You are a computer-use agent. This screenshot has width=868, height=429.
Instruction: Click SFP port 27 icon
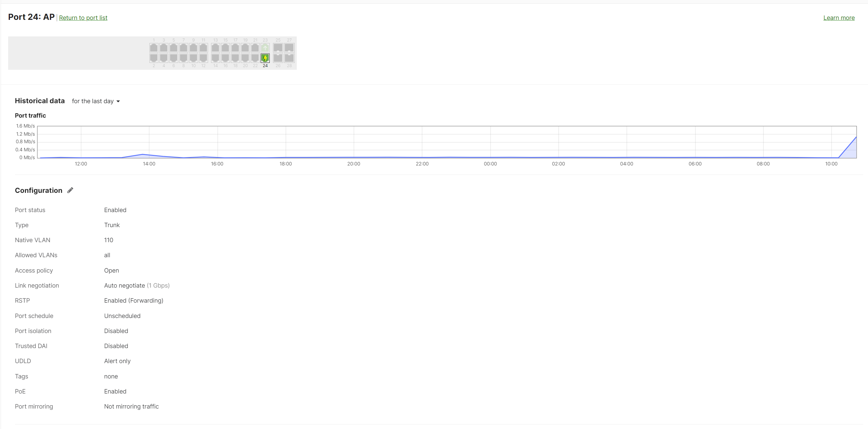coord(289,48)
